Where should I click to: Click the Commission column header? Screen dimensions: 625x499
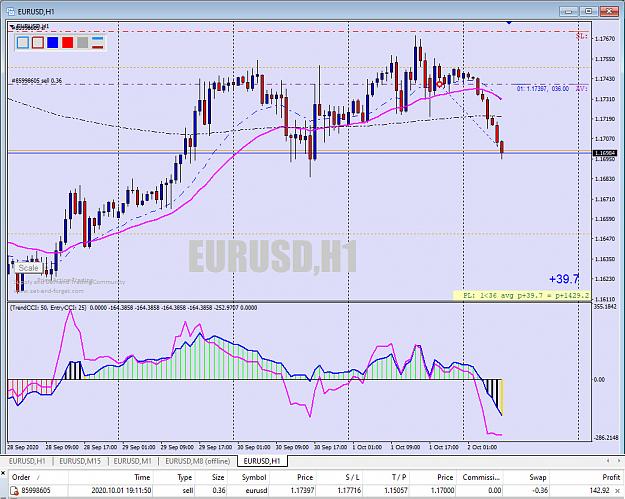481,477
